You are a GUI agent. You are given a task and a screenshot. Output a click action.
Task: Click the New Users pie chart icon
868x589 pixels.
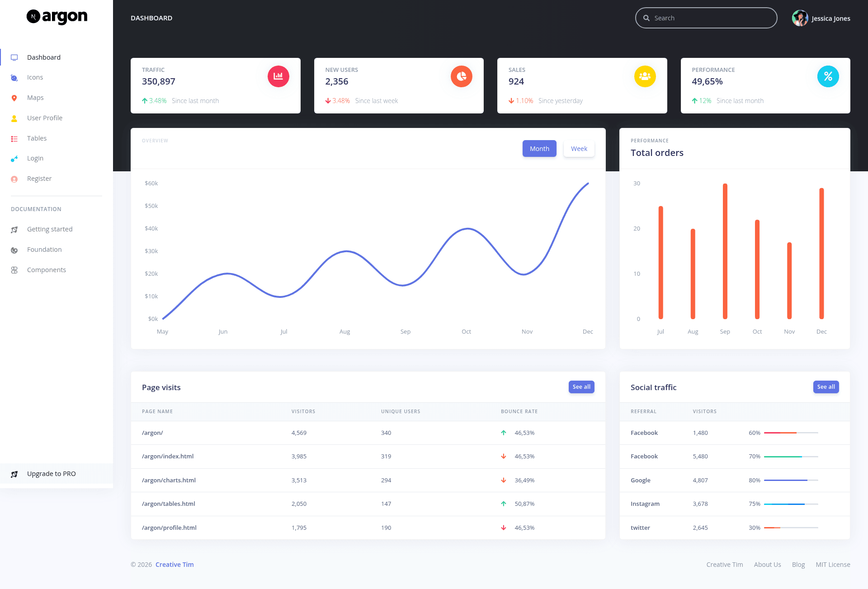(462, 76)
